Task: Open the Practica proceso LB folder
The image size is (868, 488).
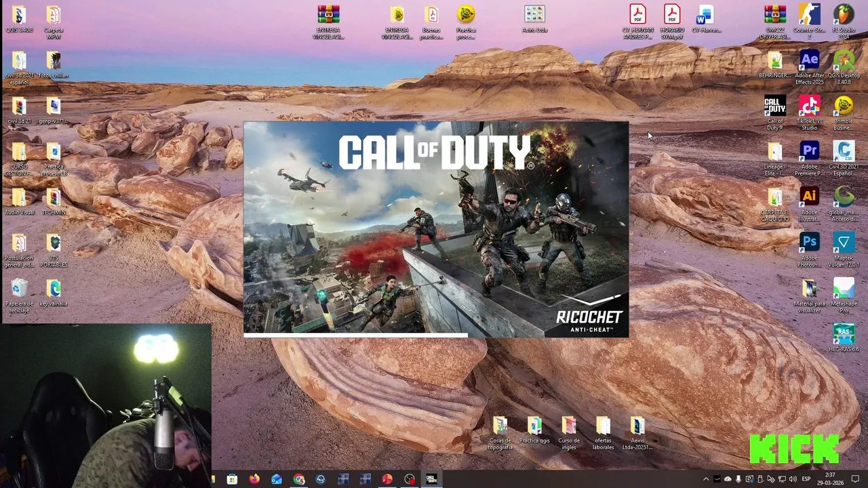Action: click(54, 159)
